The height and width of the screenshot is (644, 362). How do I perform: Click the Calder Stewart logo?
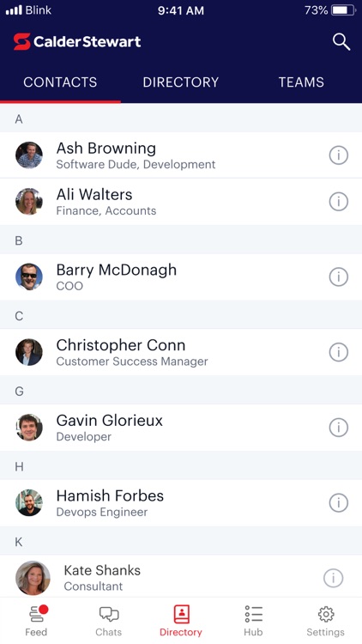[77, 41]
